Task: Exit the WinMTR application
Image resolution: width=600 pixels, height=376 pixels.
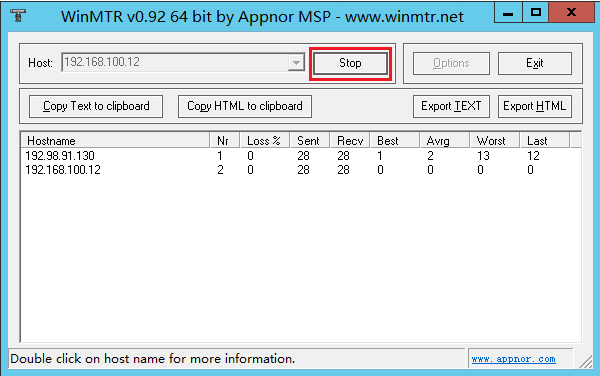Action: 535,63
